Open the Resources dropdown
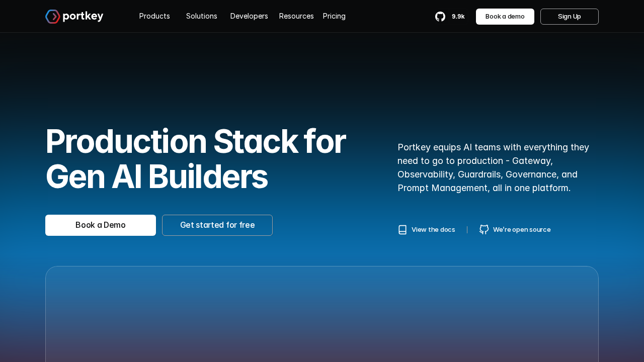The height and width of the screenshot is (362, 644). click(x=296, y=16)
